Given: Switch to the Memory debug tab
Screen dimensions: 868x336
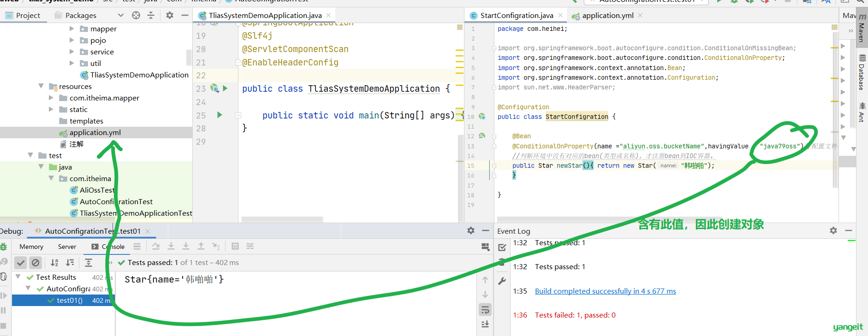Looking at the screenshot, I should [31, 247].
